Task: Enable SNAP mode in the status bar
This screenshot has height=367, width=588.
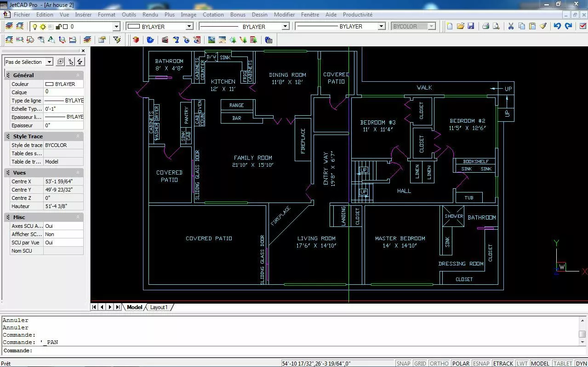Action: (403, 363)
